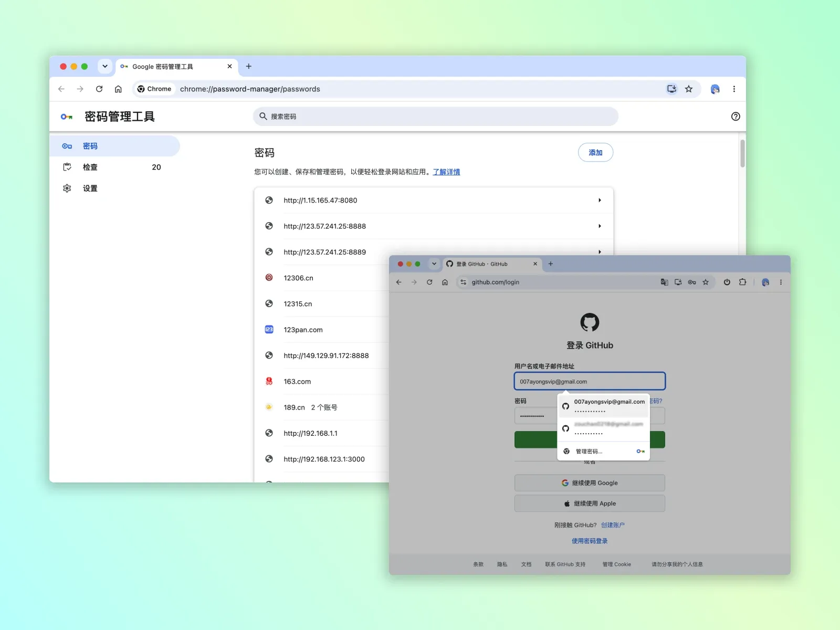This screenshot has width=840, height=630.
Task: Open profile avatar in GitHub window
Action: click(765, 282)
